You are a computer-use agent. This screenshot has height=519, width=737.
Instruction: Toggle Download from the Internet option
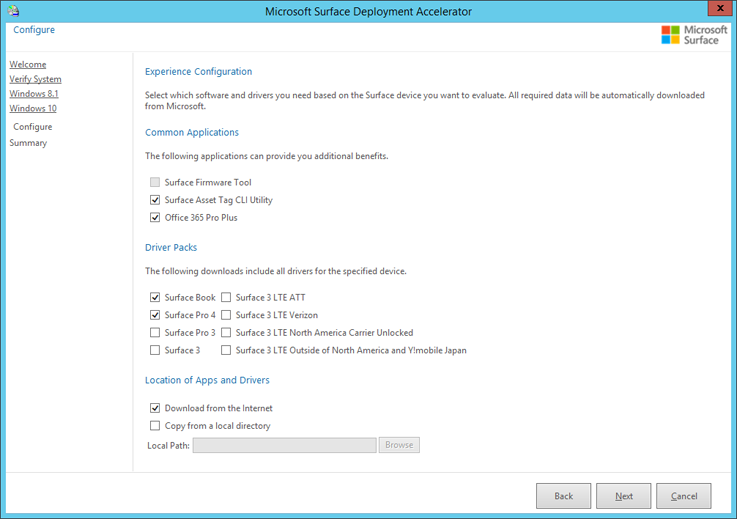pos(155,408)
